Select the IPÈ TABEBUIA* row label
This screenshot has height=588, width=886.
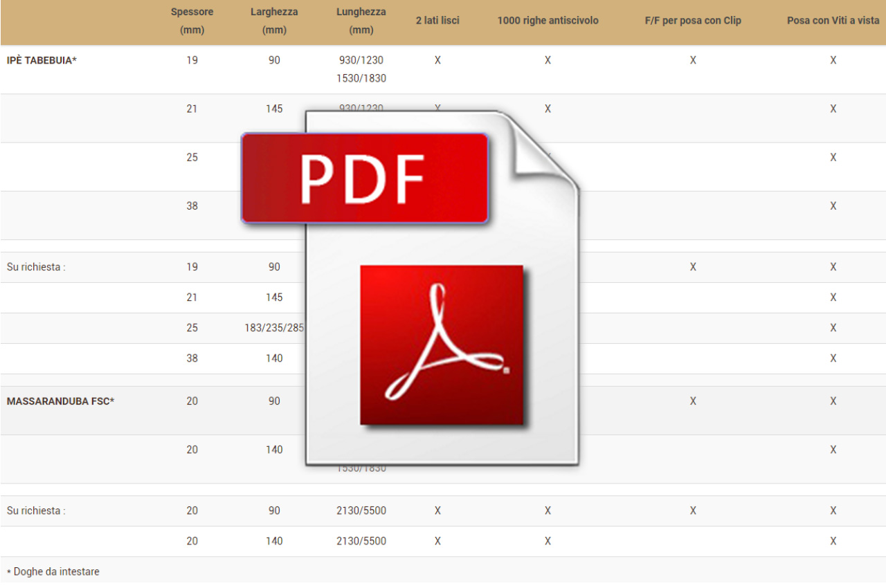point(42,60)
